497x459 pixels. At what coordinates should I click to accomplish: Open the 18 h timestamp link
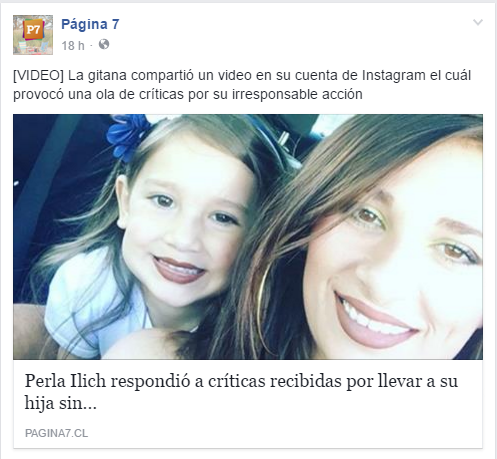coord(73,45)
